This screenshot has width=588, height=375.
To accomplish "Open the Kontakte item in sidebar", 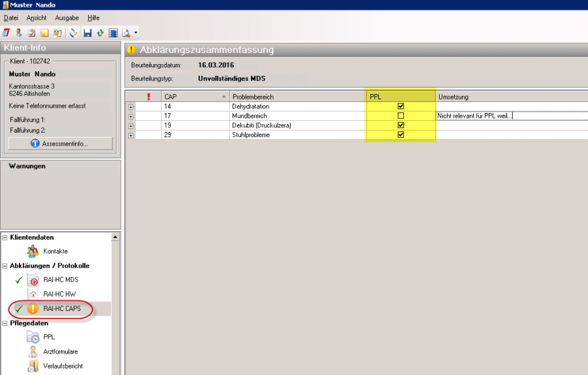I will pos(55,252).
